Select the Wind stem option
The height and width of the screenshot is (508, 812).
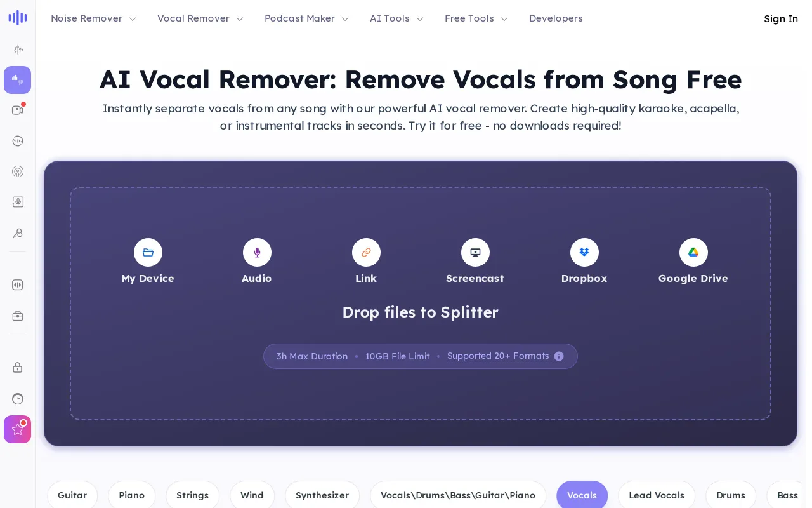(252, 495)
